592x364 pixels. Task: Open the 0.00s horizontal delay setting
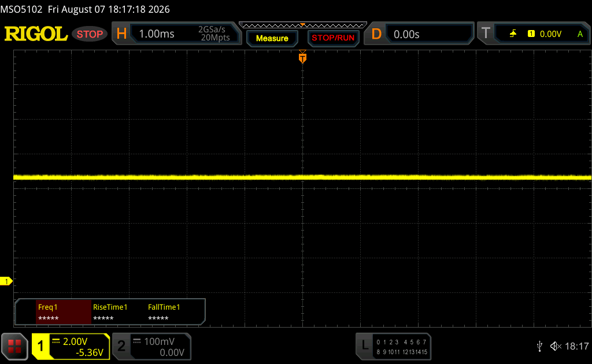click(406, 34)
